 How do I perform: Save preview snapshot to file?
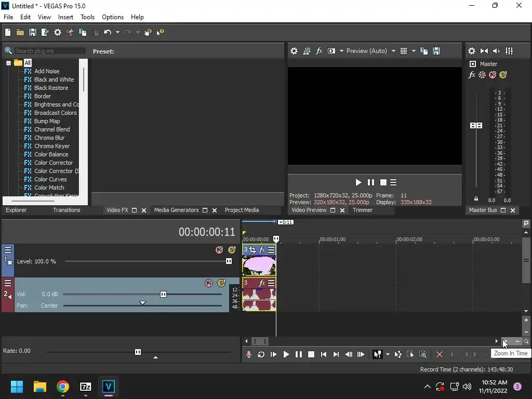tap(436, 51)
